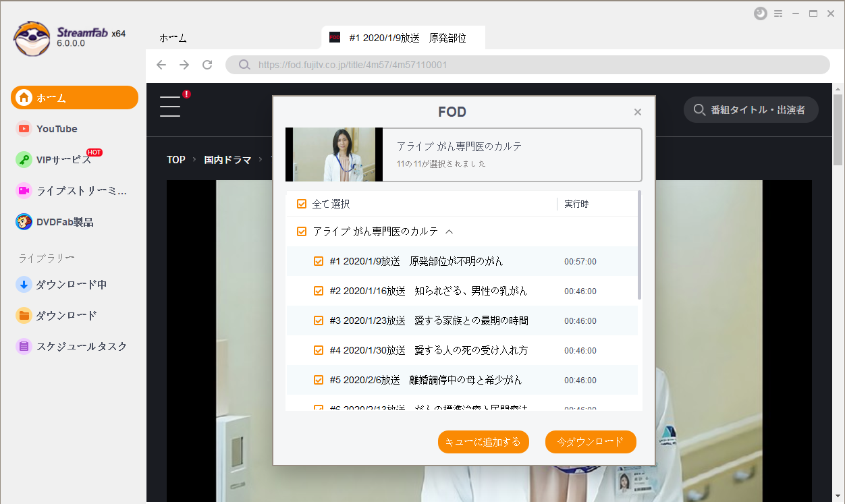Click the FOD menu notification badge

186,94
